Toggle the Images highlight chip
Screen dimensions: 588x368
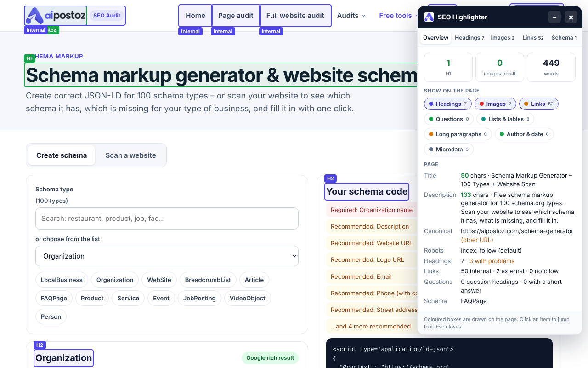pos(495,104)
